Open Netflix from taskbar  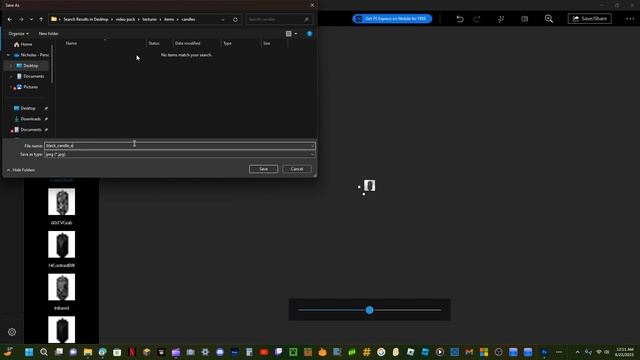(132, 352)
